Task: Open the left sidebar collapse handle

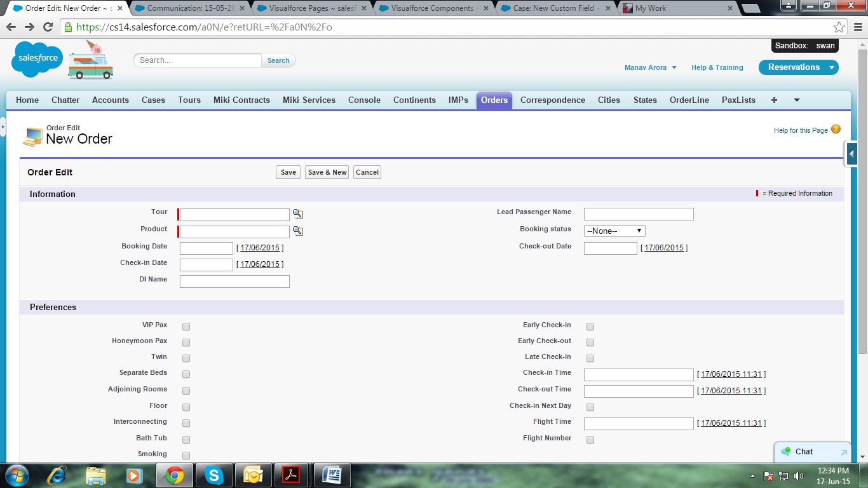Action: click(3, 127)
